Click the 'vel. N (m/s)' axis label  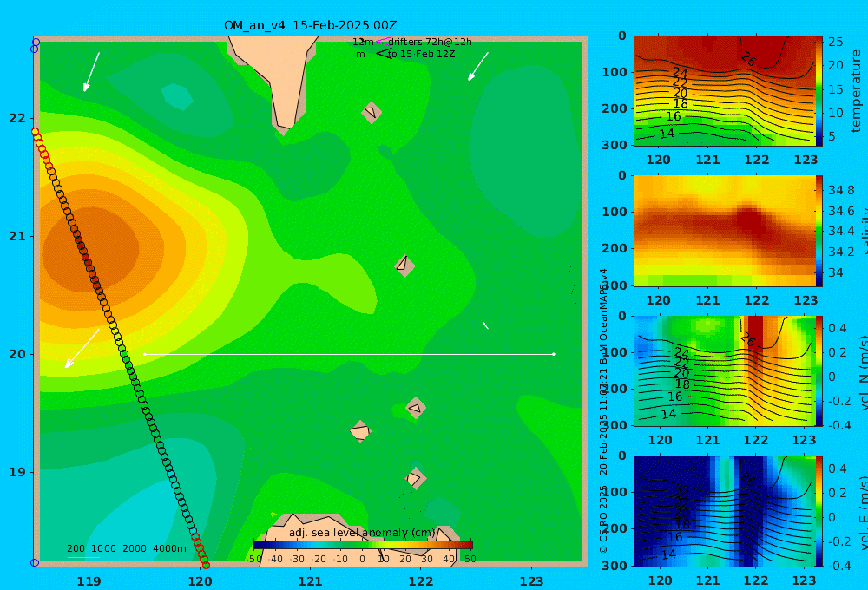tap(863, 372)
